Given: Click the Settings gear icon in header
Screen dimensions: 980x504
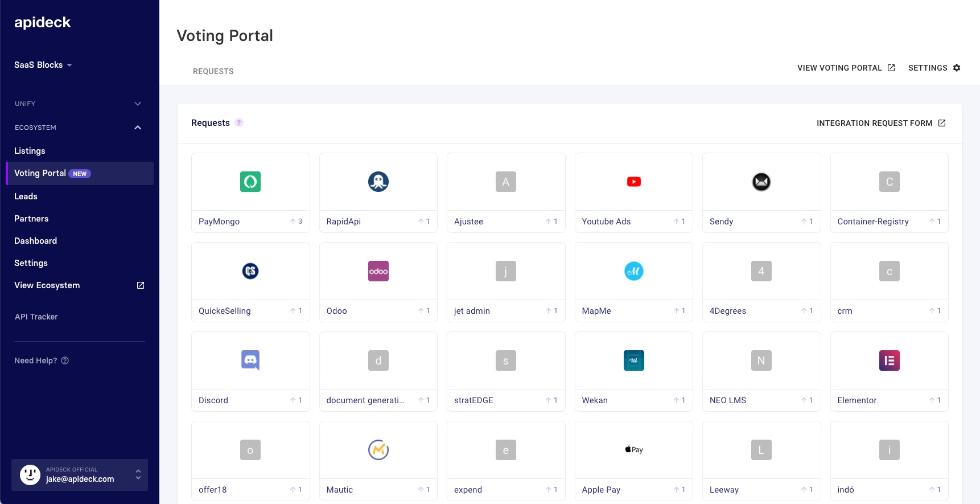Looking at the screenshot, I should [957, 68].
